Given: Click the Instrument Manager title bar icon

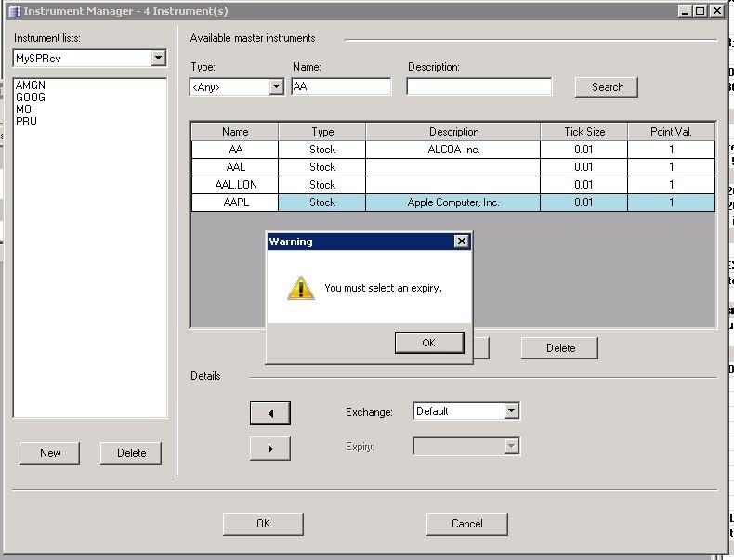Looking at the screenshot, I should [x=15, y=11].
